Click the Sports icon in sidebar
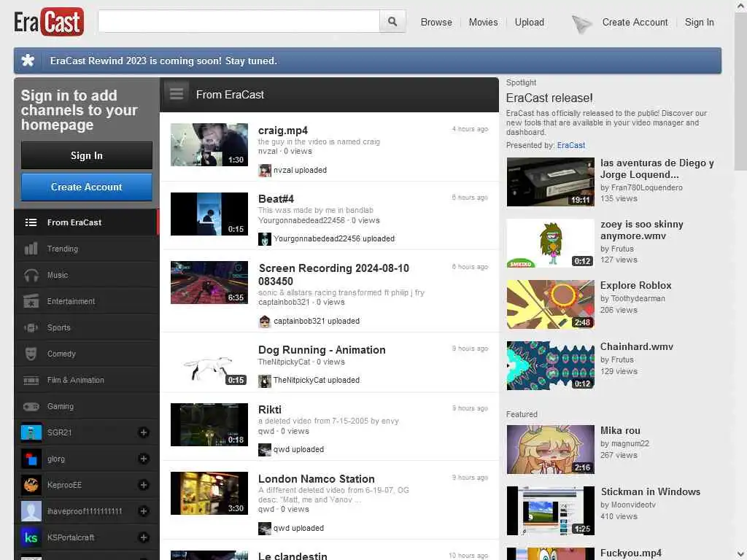 (31, 327)
